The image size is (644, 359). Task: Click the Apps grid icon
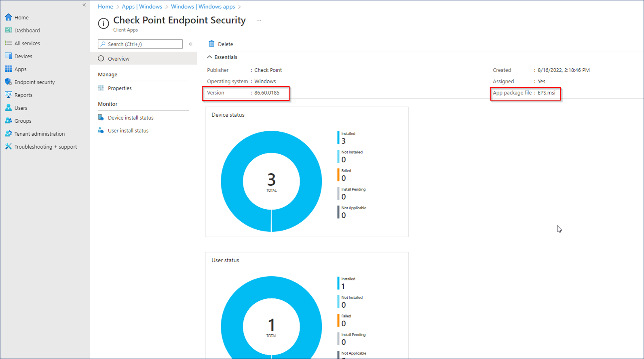8,69
